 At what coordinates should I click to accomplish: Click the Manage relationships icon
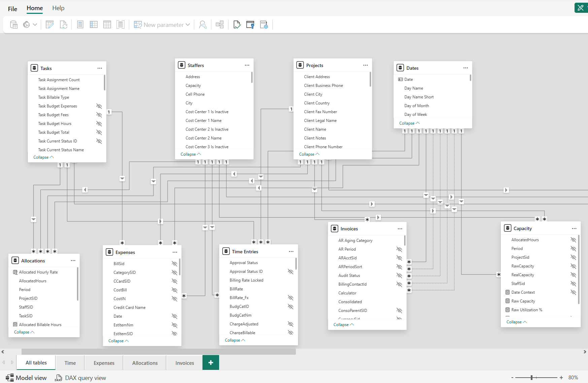[219, 25]
